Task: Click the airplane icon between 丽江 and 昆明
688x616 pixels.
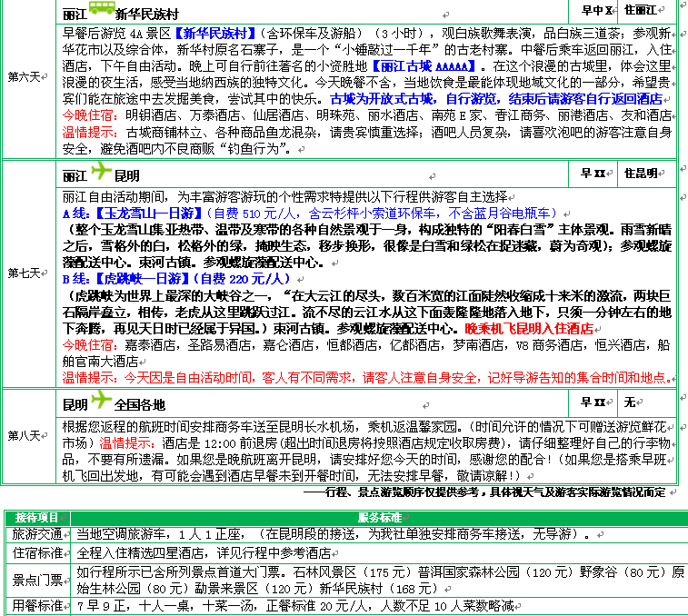Action: [x=100, y=173]
